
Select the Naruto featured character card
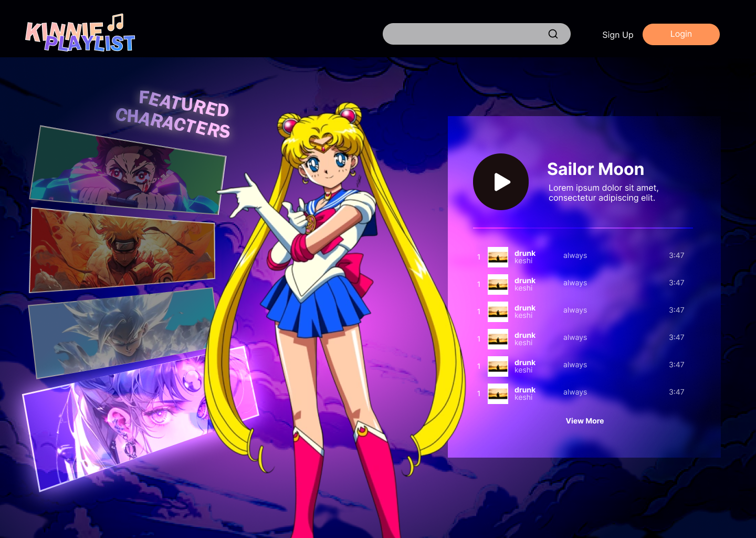pos(122,250)
